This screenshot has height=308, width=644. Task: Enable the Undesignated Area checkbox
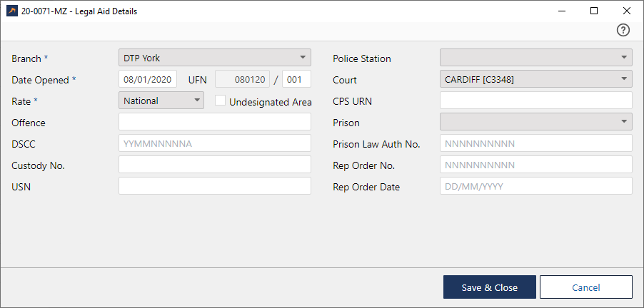pos(221,101)
